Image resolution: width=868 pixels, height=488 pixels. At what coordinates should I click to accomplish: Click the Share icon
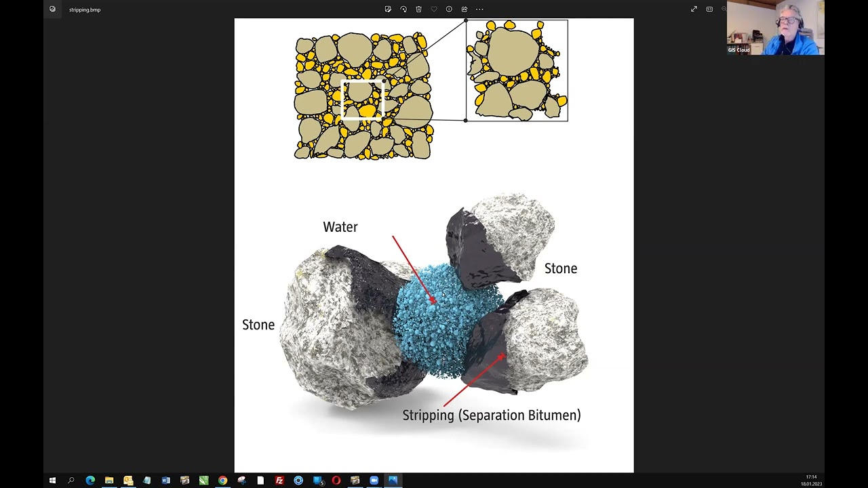coord(465,9)
